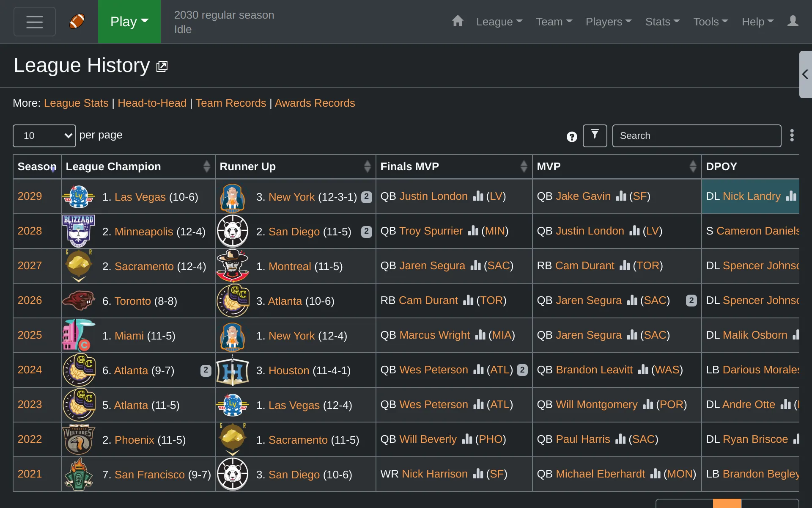The image size is (812, 508).
Task: Click the filter icon to filter results
Action: tap(595, 135)
